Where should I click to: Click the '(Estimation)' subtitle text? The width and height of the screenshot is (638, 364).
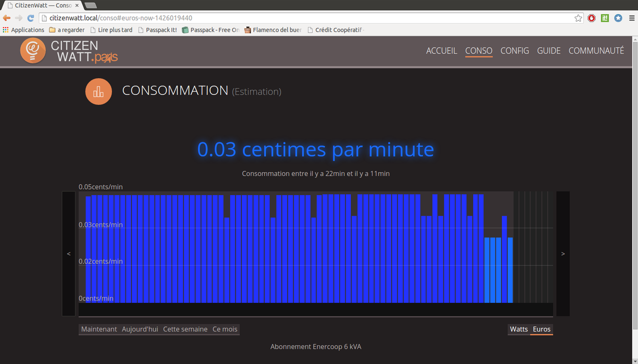pyautogui.click(x=257, y=92)
